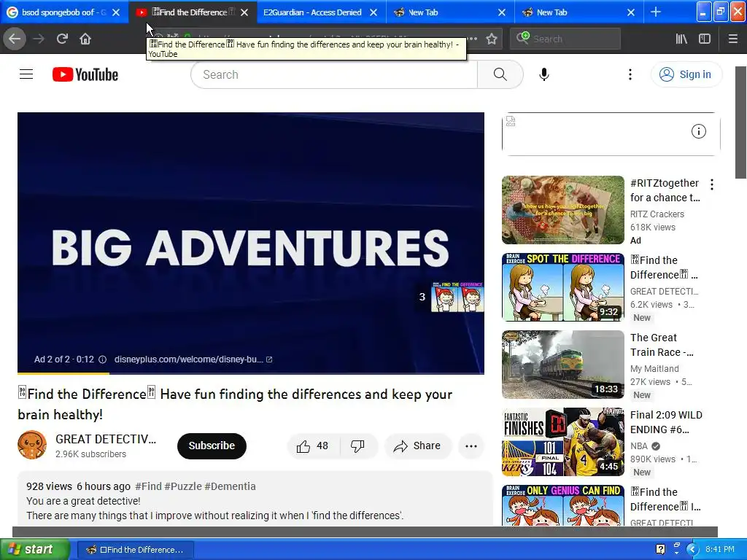The image size is (747, 560).
Task: Click the YouTube search magnifier button
Action: point(500,74)
